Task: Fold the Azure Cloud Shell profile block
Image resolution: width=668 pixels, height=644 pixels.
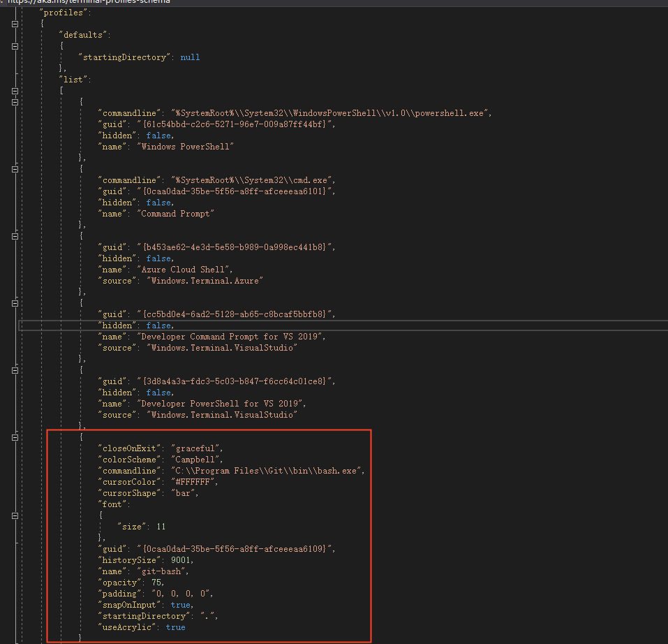Action: pyautogui.click(x=15, y=236)
